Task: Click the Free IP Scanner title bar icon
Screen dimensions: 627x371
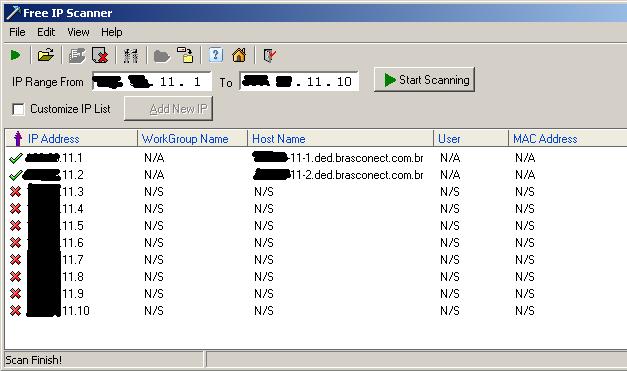Action: [13, 13]
